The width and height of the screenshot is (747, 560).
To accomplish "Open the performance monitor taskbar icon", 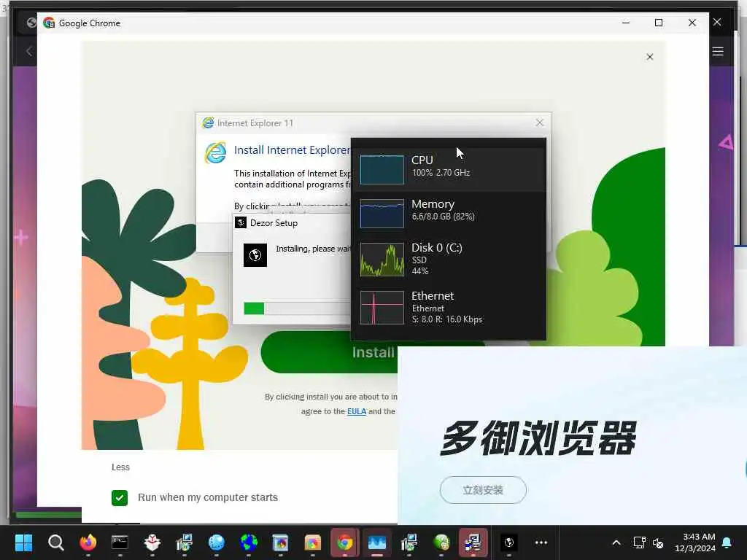I will point(377,542).
